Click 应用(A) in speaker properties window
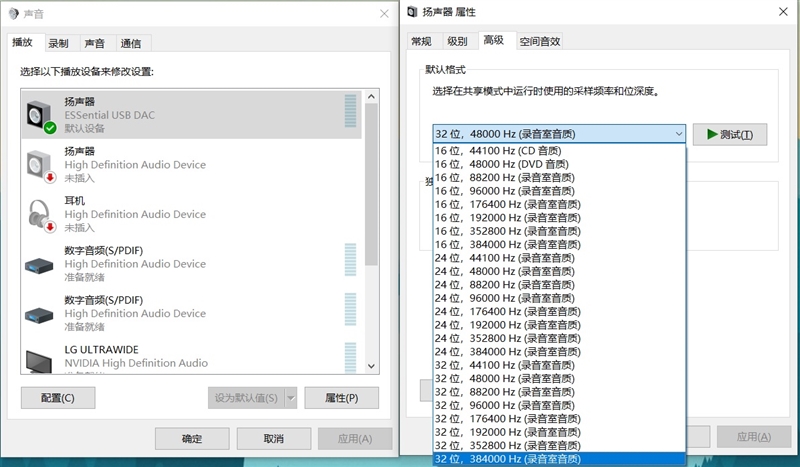The height and width of the screenshot is (467, 800). (754, 437)
